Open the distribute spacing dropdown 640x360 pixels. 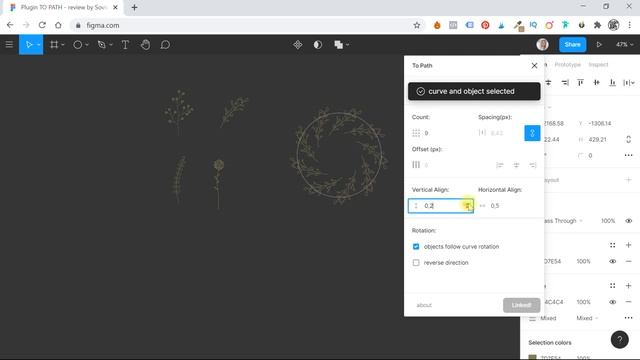pos(629,82)
